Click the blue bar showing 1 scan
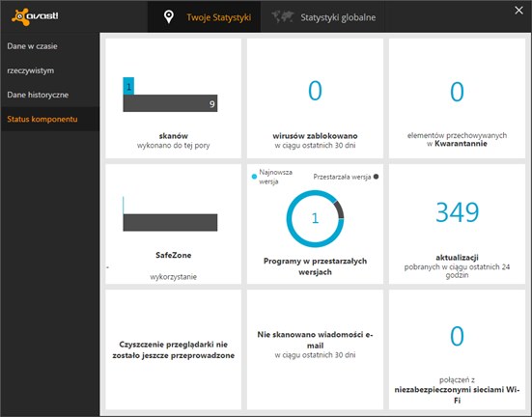Viewport: 532px width, 417px height. [128, 86]
